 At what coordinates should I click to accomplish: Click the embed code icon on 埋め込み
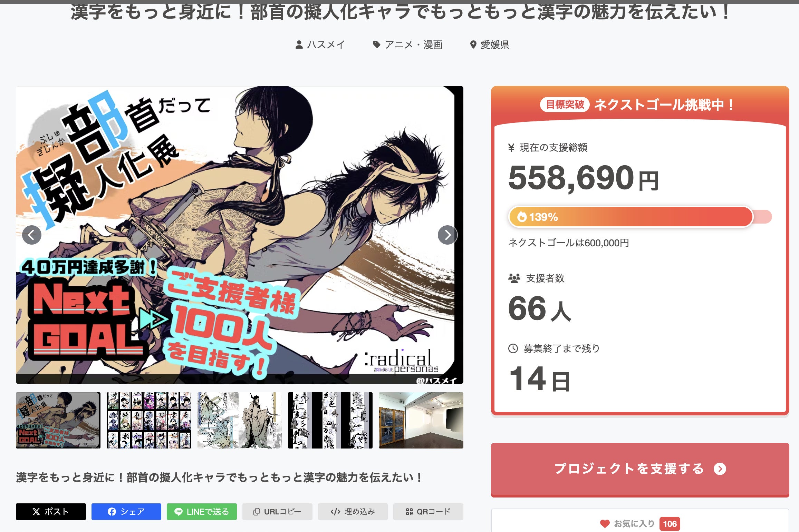[335, 512]
